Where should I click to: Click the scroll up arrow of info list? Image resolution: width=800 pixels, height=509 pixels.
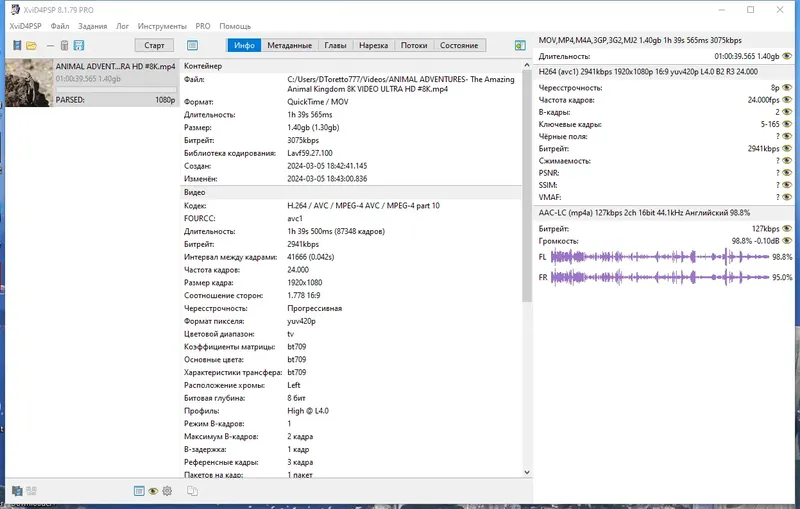[527, 65]
